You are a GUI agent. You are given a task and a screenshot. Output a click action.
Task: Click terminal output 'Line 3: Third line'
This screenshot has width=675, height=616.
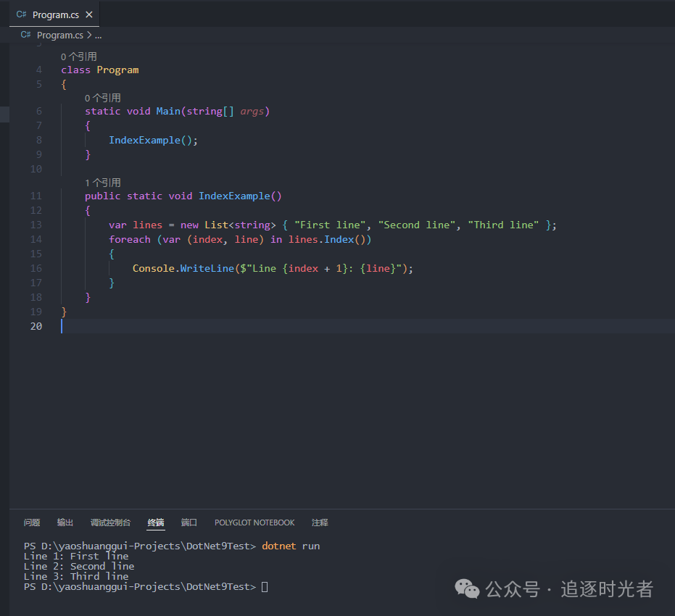[76, 576]
